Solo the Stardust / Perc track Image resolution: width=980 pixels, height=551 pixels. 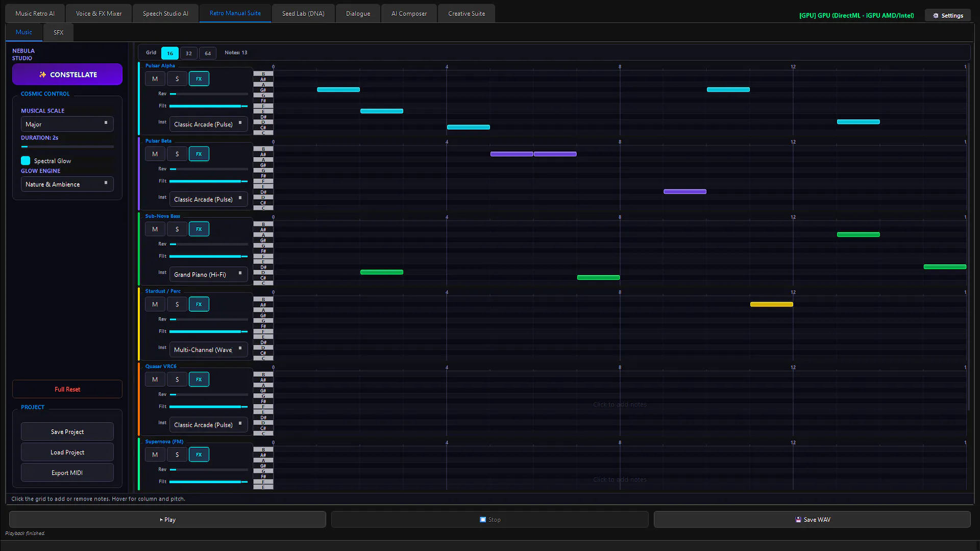point(177,305)
